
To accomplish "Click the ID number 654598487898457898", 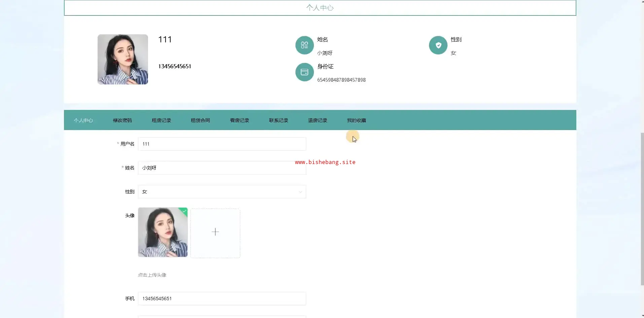I will click(342, 80).
